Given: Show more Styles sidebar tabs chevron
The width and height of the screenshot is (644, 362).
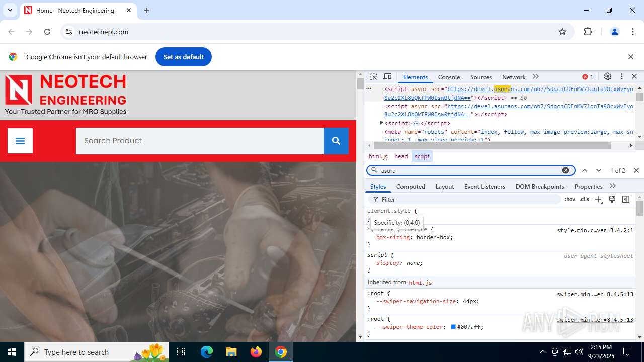Looking at the screenshot, I should pos(613,186).
